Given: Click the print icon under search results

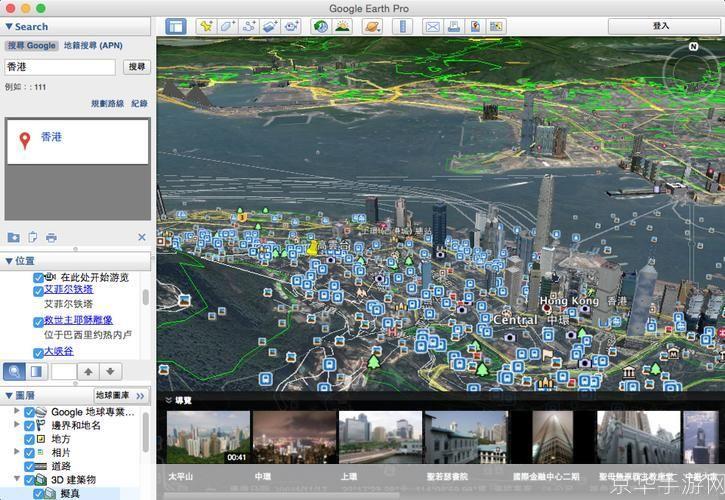Looking at the screenshot, I should click(51, 238).
